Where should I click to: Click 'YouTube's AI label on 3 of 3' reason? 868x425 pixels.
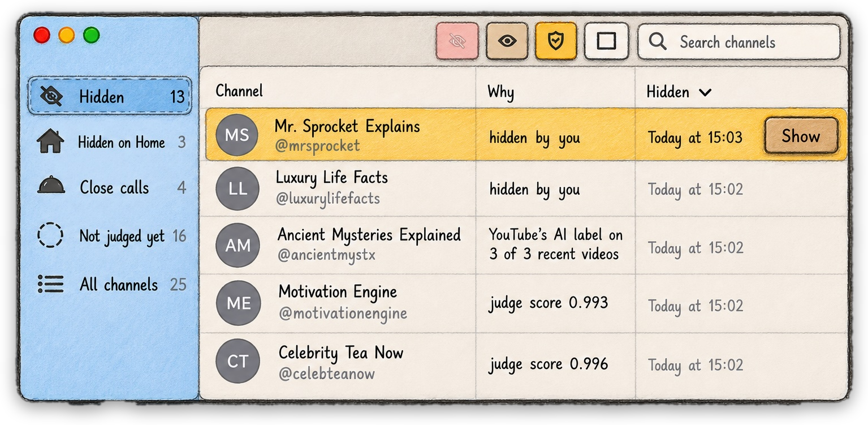[x=555, y=244]
